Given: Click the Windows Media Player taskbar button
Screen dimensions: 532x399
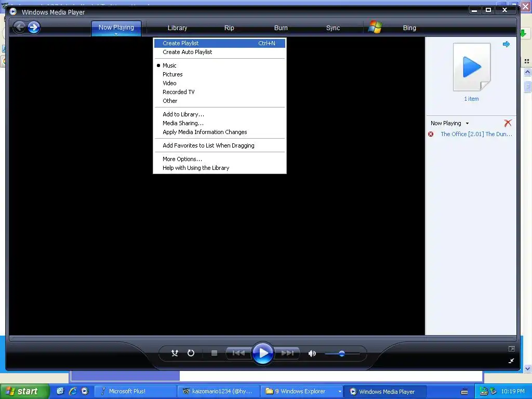Looking at the screenshot, I should point(385,391).
